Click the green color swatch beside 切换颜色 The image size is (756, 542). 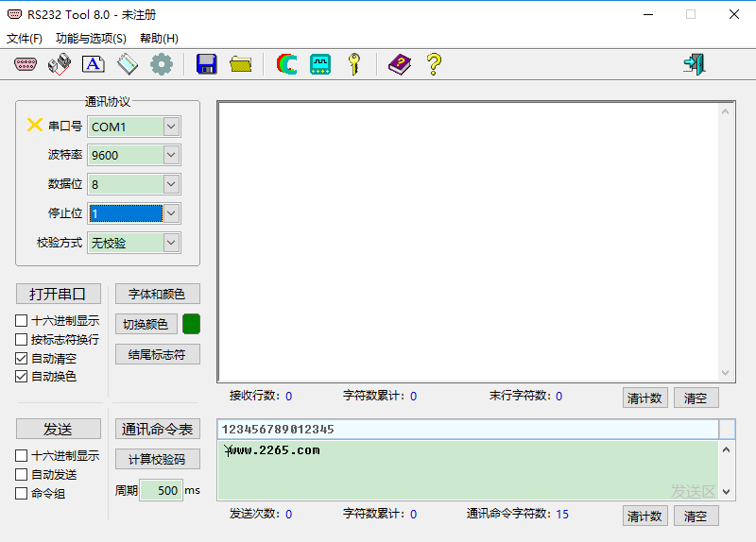pos(191,324)
